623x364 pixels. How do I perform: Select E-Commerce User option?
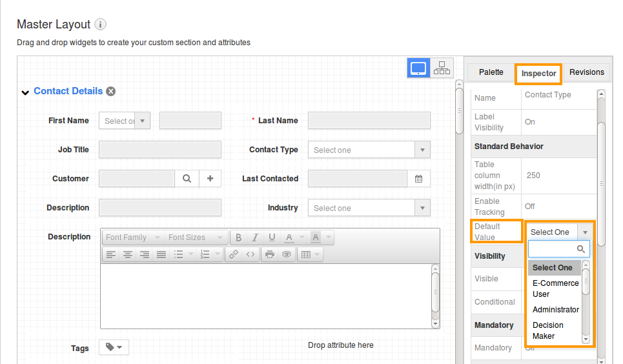[x=555, y=288]
